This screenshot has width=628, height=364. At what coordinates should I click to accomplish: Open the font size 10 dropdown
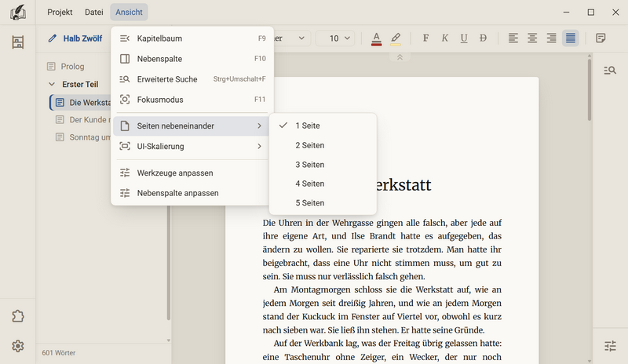point(336,38)
